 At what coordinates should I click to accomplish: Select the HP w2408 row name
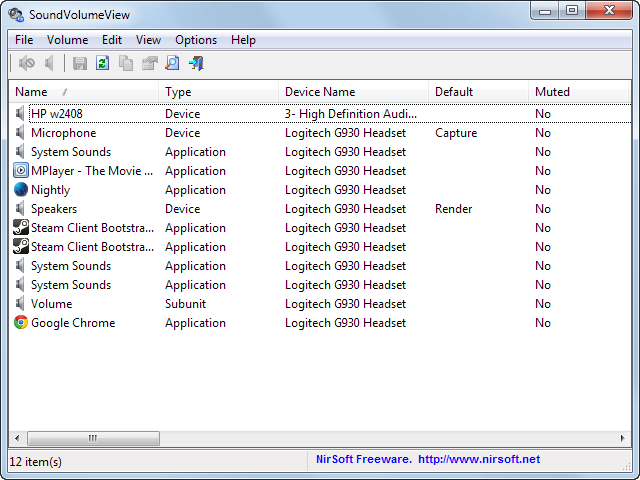57,114
